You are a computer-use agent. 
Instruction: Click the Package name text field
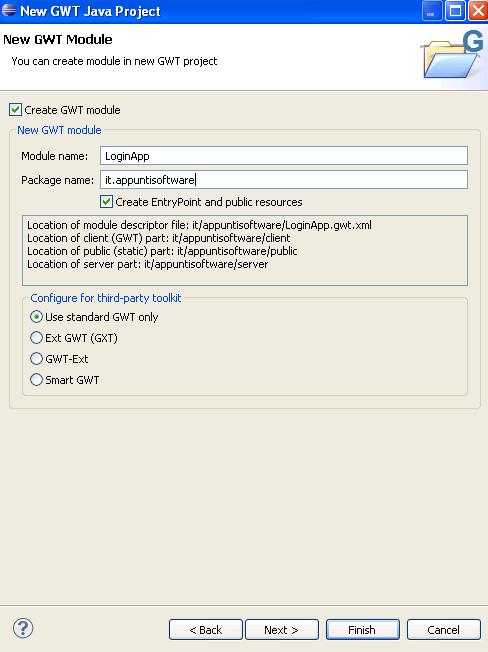tap(284, 180)
